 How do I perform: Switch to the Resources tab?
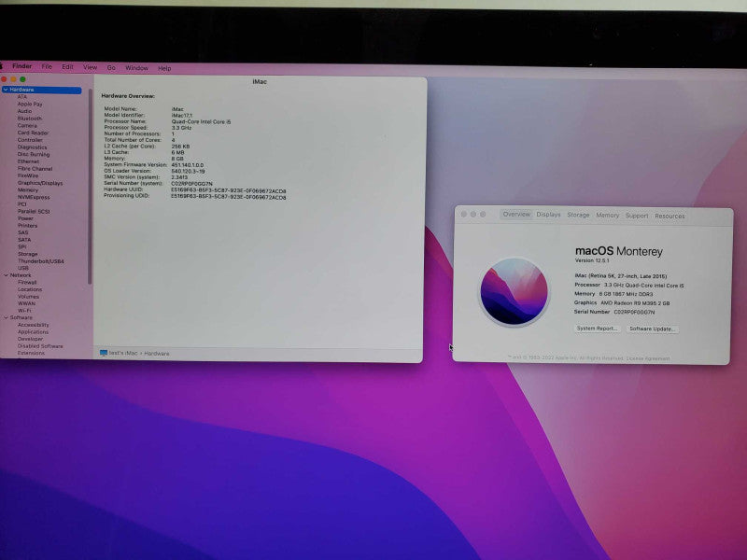[x=669, y=217]
